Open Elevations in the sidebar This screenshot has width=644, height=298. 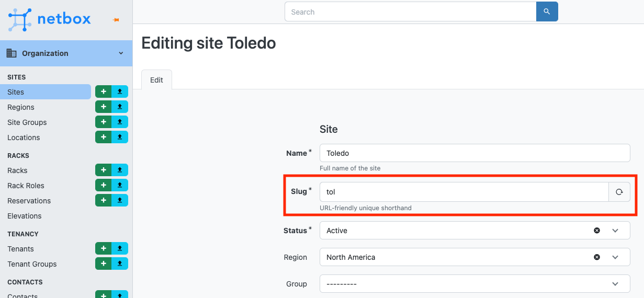(x=25, y=216)
